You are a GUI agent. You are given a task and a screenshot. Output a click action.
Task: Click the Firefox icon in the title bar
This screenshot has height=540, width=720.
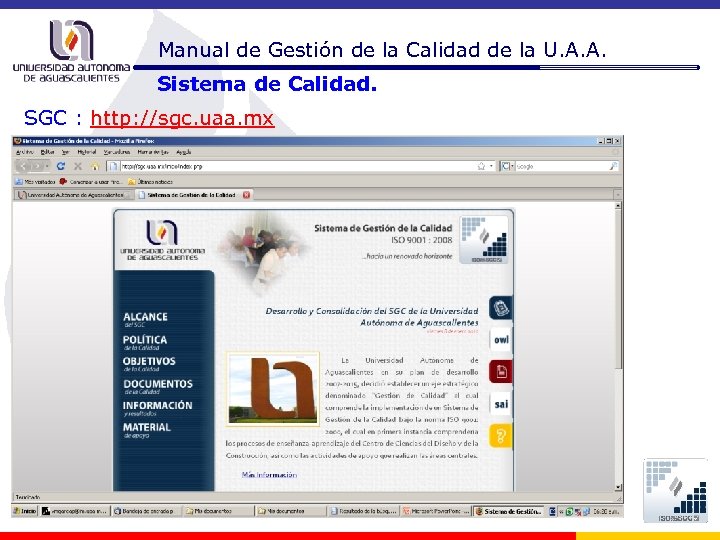coord(18,141)
